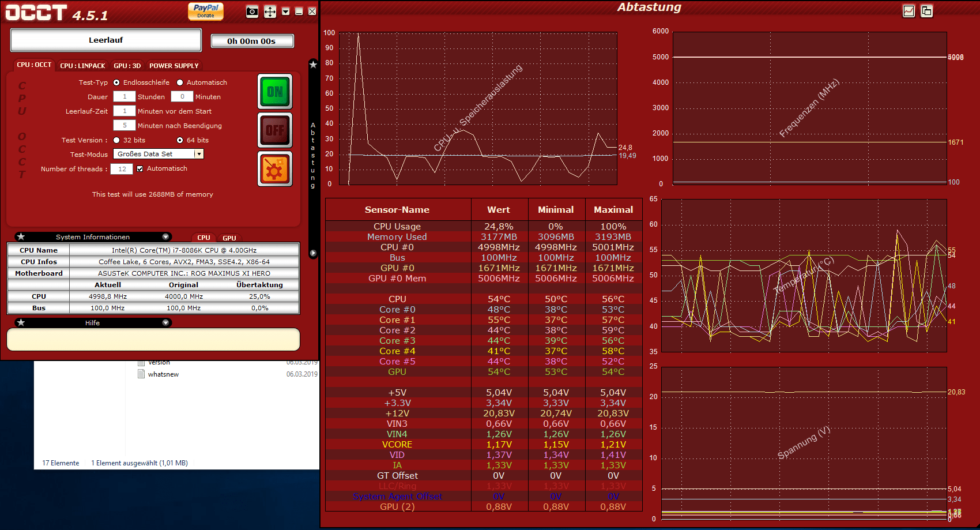Select Automatisch test type
The height and width of the screenshot is (530, 980).
pyautogui.click(x=180, y=82)
